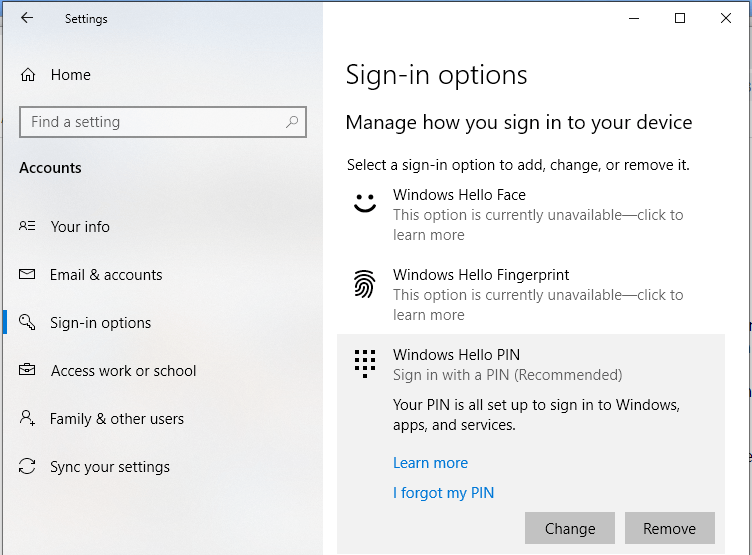Screen dimensions: 752x555
Task: Click the Remove PIN button
Action: click(x=670, y=528)
